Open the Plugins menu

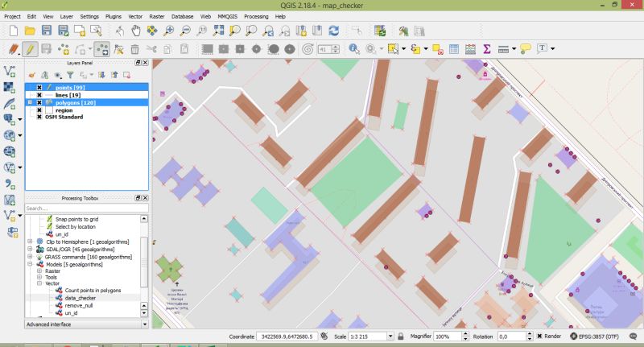point(114,16)
